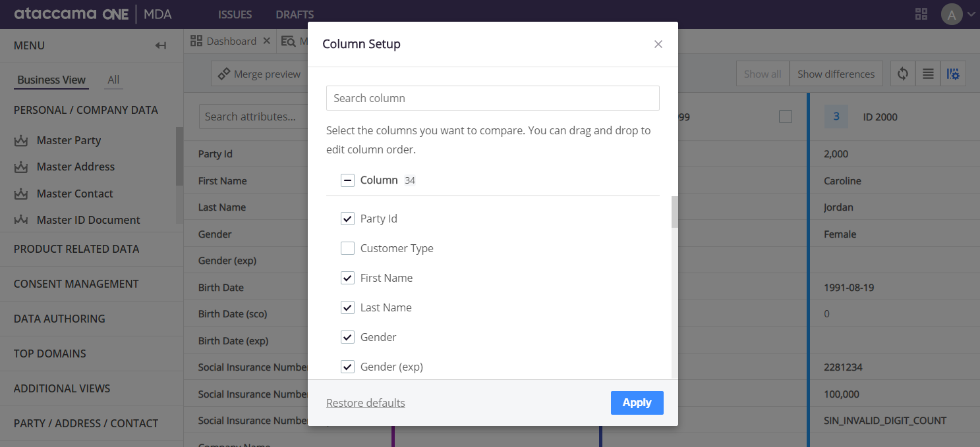Expand the CONSENT MANAGEMENT section
The image size is (980, 447).
pos(76,284)
